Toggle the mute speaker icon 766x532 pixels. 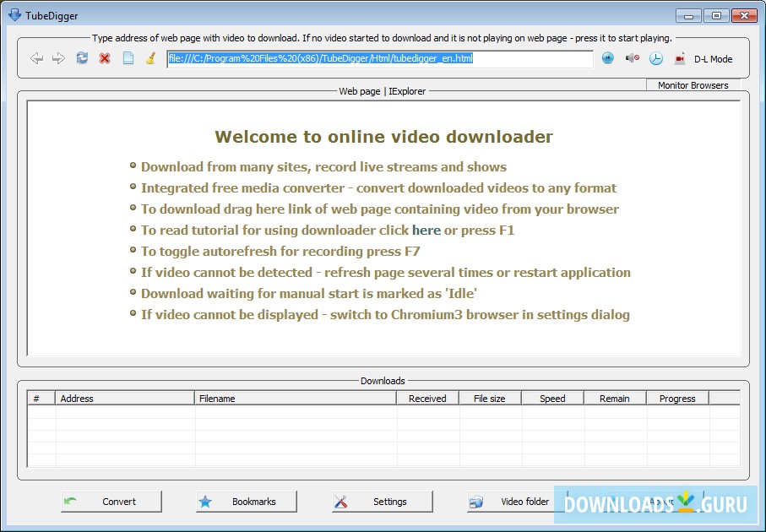click(633, 58)
